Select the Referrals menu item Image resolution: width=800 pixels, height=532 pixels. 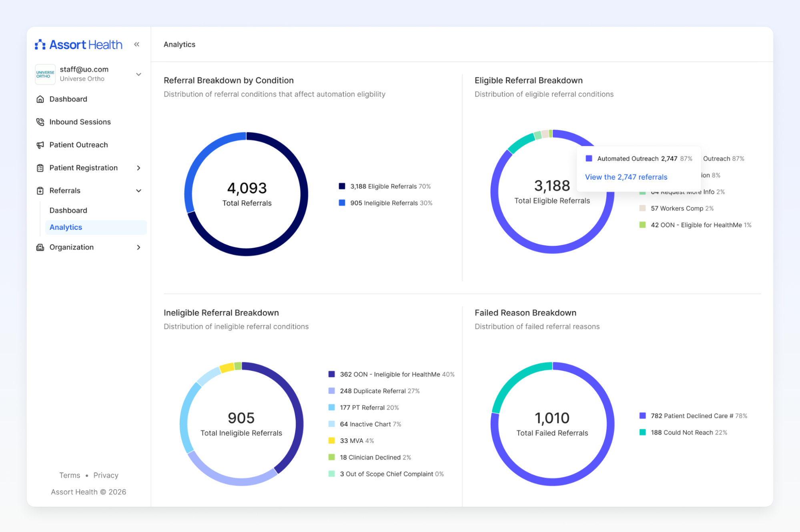65,191
